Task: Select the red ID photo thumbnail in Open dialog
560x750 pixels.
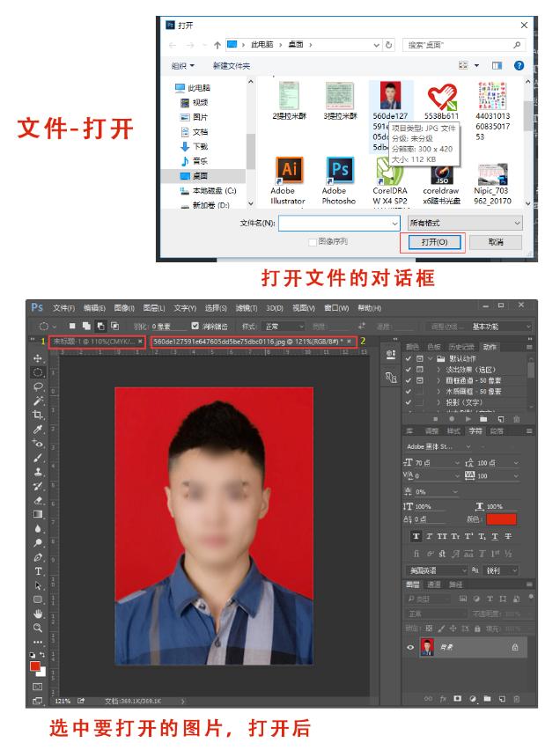Action: (391, 95)
